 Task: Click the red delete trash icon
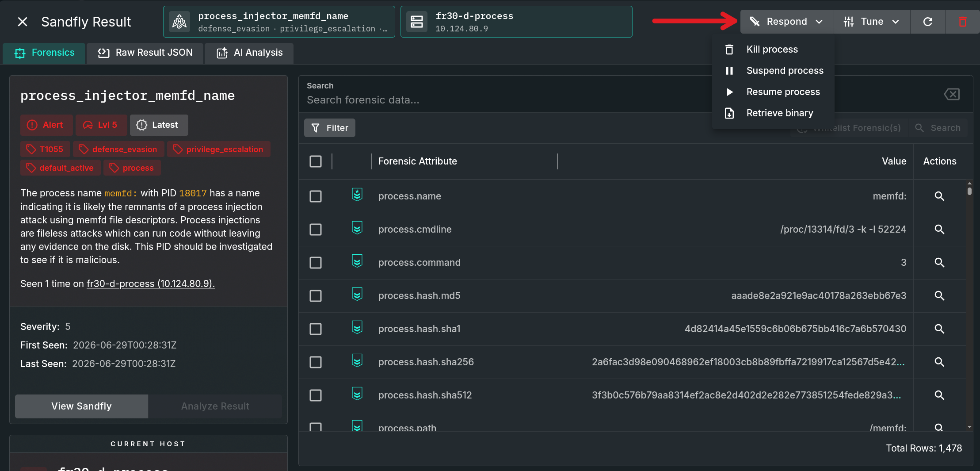[962, 22]
